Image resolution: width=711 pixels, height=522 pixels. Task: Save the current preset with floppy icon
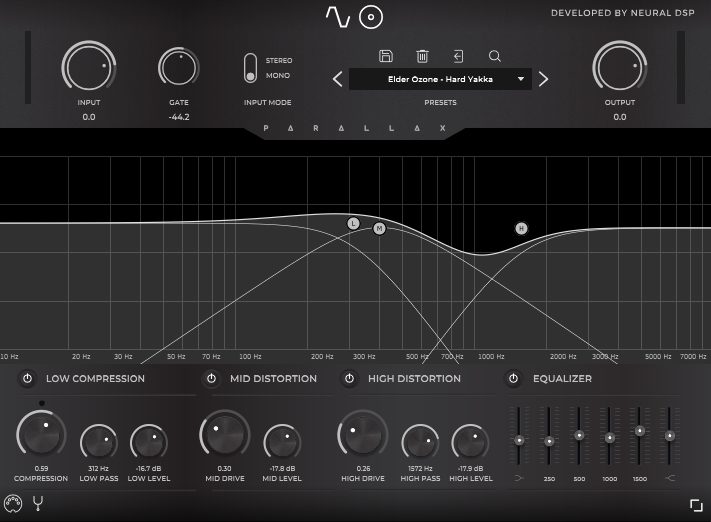click(386, 56)
